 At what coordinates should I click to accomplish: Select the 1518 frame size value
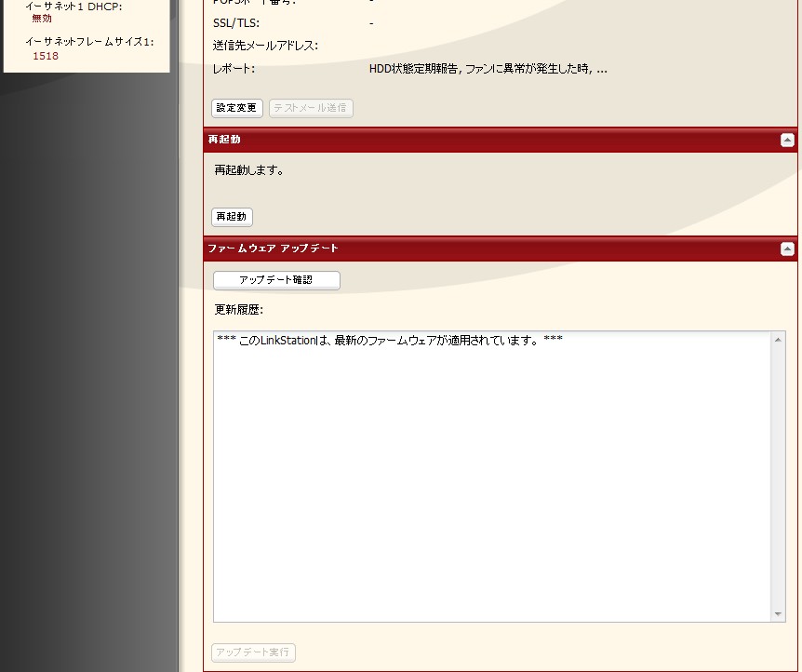(x=46, y=56)
